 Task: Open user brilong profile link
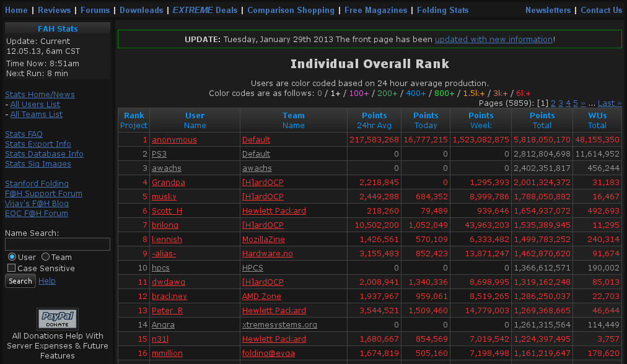pyautogui.click(x=165, y=225)
